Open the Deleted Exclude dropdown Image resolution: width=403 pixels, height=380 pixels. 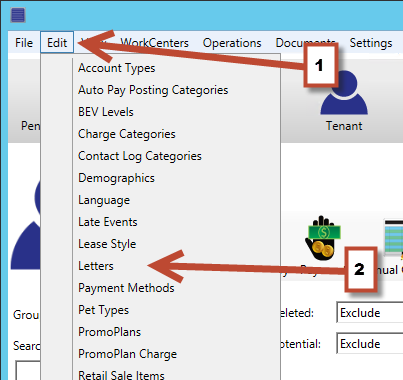click(370, 312)
